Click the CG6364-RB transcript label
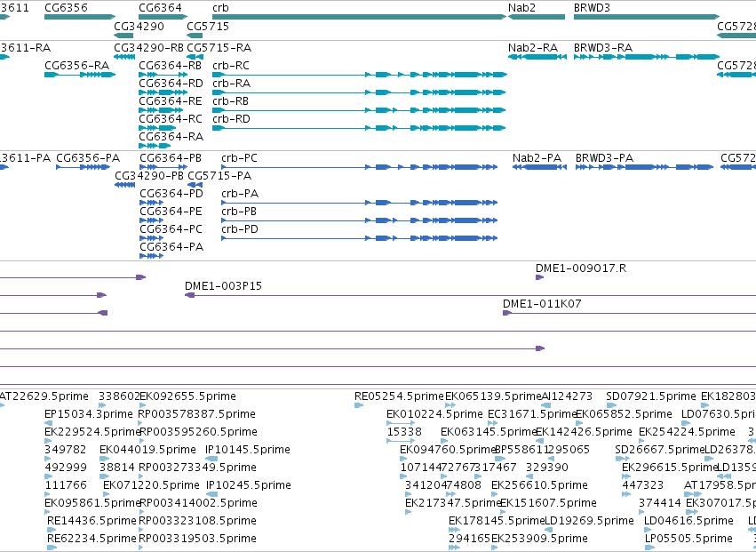 point(171,66)
